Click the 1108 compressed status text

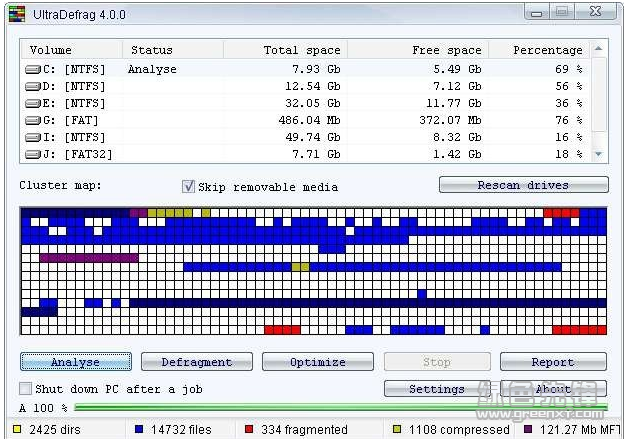click(x=459, y=429)
